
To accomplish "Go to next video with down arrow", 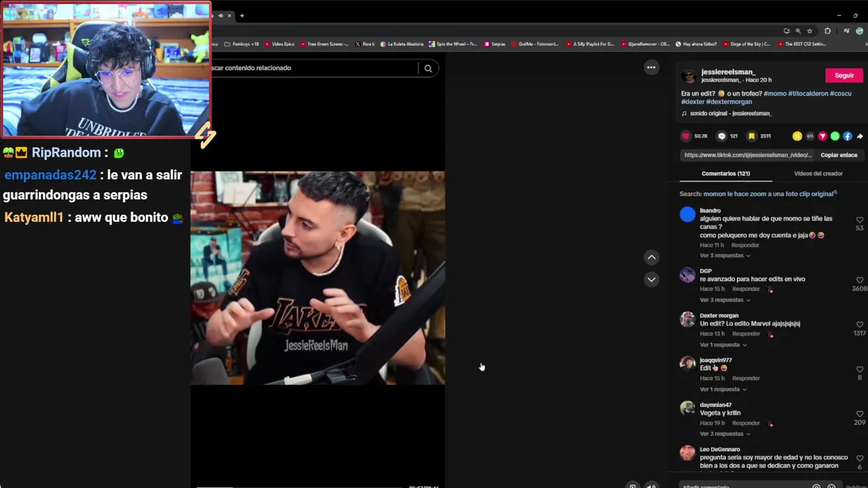I will [652, 279].
